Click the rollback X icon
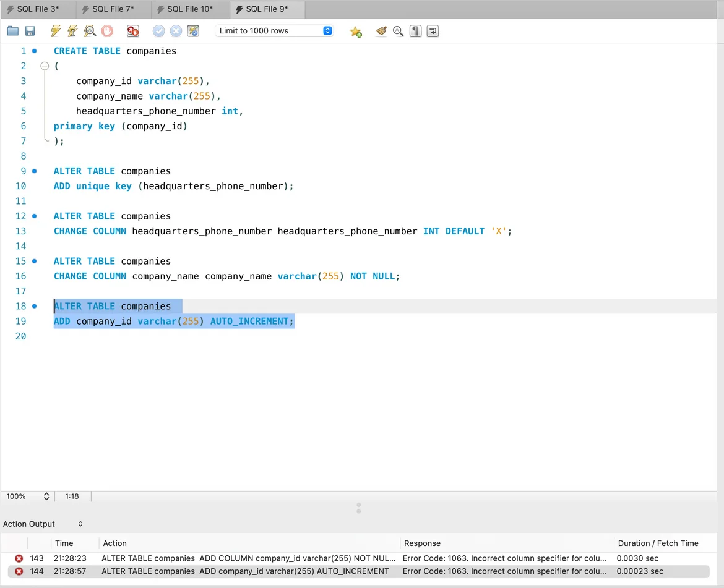 176,31
